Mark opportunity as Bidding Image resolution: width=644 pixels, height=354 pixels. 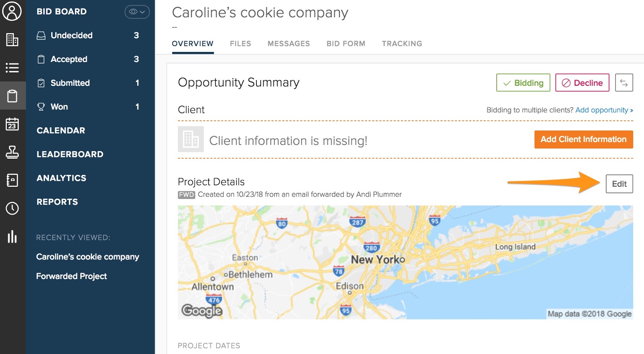pos(523,83)
